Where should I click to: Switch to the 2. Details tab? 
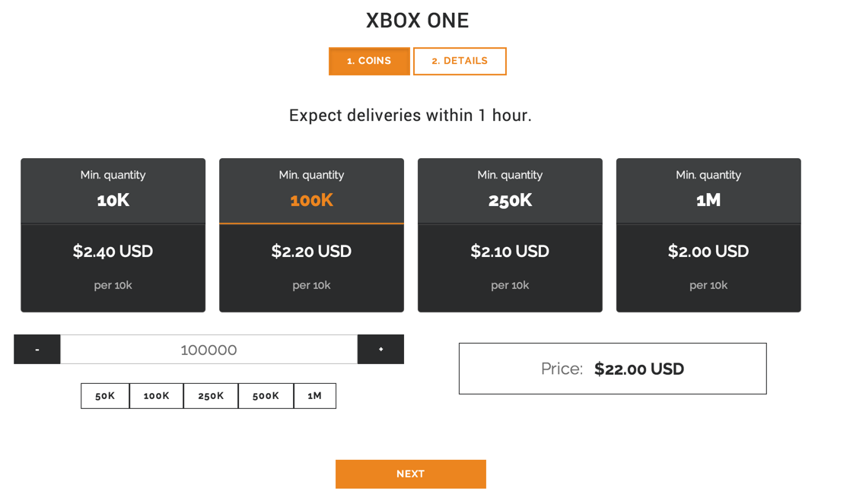pos(460,61)
